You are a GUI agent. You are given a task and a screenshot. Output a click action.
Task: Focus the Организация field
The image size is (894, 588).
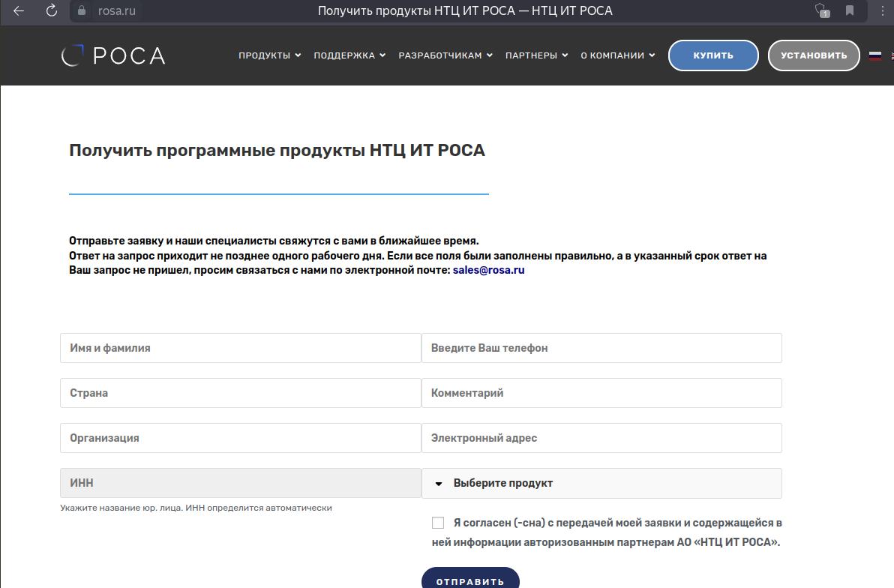point(241,438)
